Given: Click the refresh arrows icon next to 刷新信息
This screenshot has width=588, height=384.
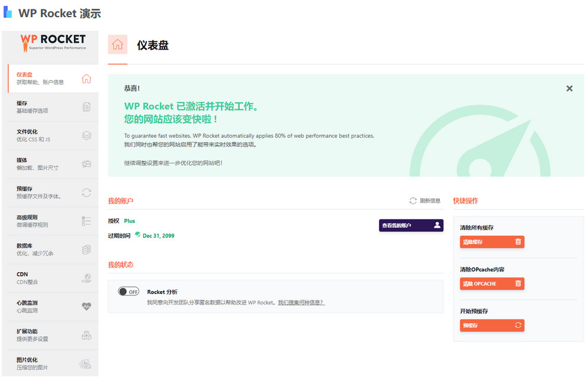Looking at the screenshot, I should (x=413, y=201).
